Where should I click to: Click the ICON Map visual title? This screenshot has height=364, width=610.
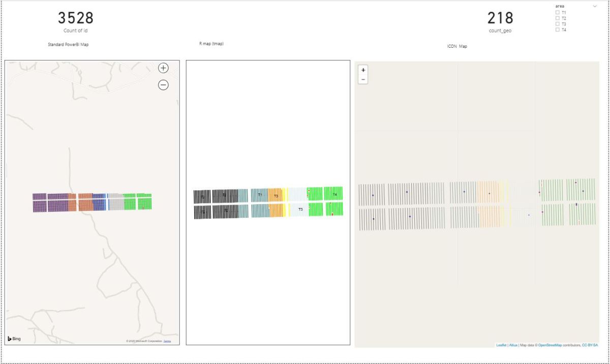click(x=456, y=46)
